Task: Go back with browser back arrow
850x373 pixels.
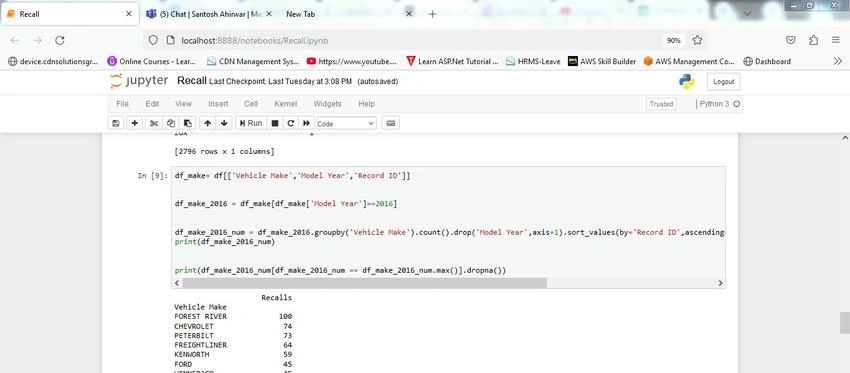Action: tap(15, 40)
